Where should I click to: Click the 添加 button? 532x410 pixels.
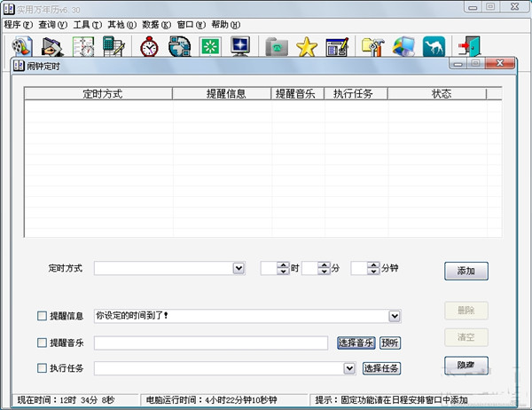coord(466,271)
